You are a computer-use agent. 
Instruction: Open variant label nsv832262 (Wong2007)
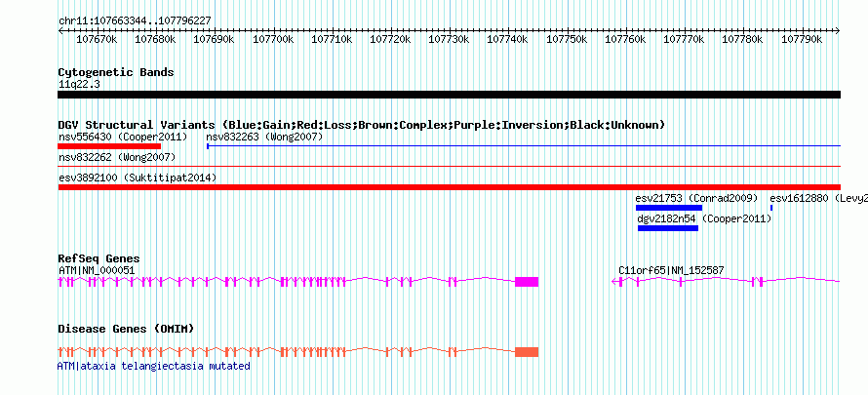(x=117, y=158)
